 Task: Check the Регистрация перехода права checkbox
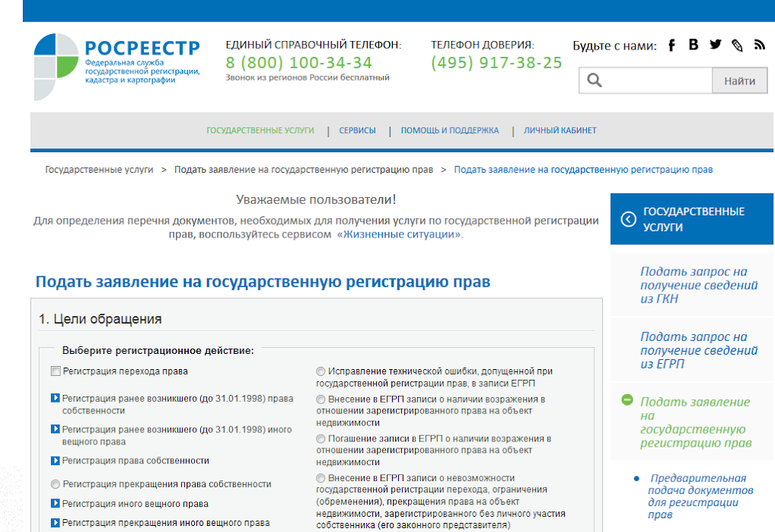tap(56, 371)
